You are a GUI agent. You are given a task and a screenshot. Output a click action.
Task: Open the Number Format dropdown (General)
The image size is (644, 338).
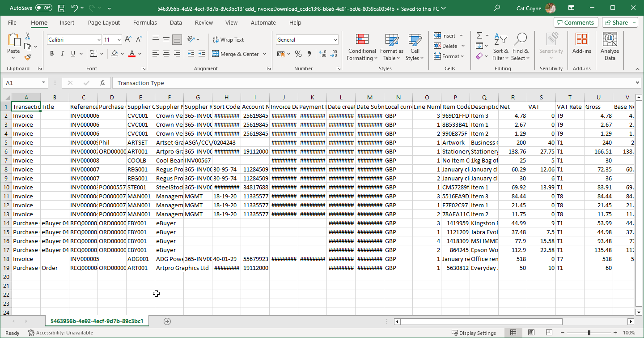(335, 40)
